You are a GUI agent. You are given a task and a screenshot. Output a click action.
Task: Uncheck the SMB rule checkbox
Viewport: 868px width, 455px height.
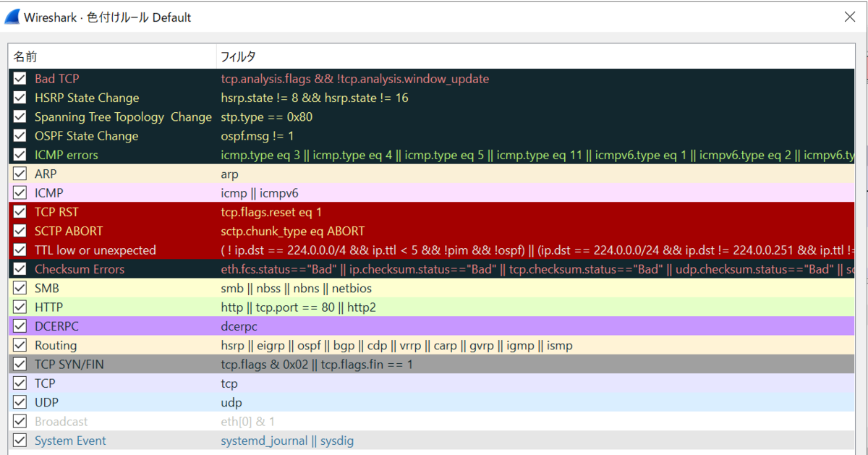click(20, 289)
